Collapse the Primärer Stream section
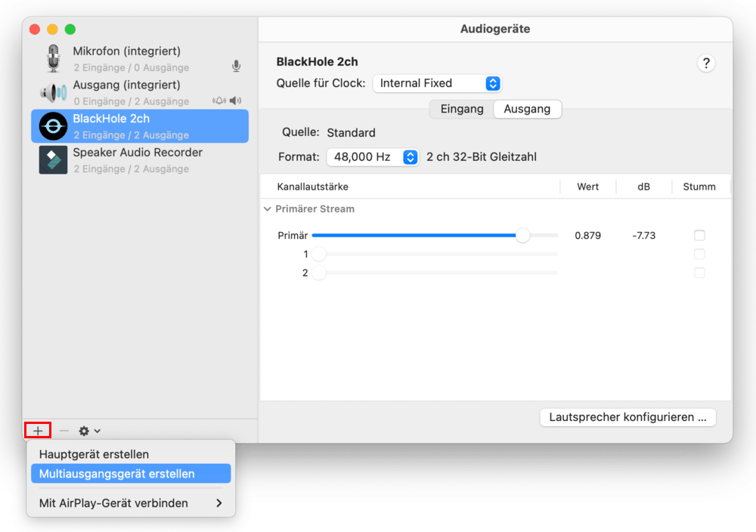 (268, 209)
